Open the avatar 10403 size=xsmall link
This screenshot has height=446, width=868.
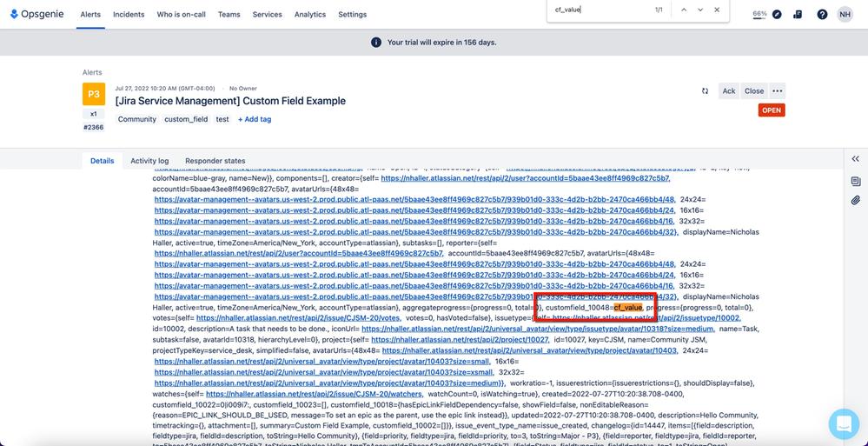coord(324,372)
